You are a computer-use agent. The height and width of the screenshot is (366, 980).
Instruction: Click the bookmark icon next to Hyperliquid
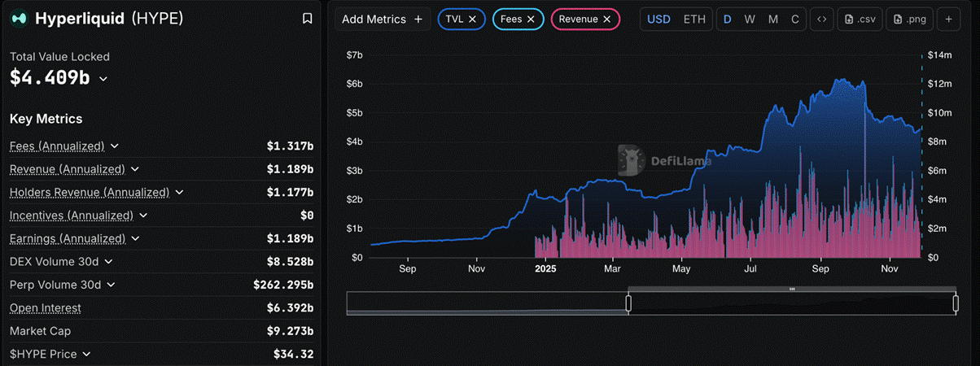tap(307, 19)
